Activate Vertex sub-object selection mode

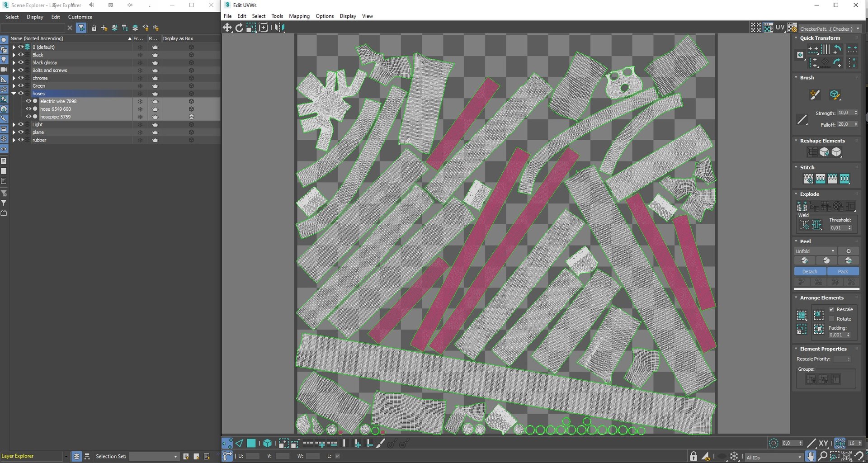(227, 444)
